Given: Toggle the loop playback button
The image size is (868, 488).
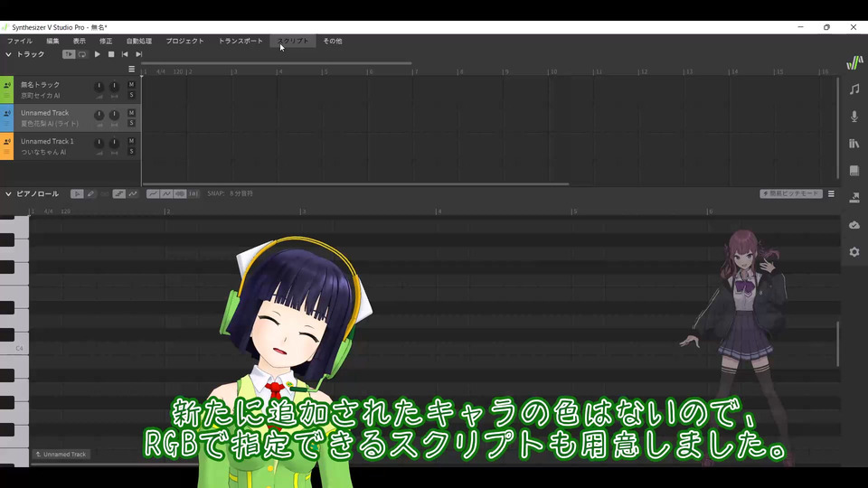Looking at the screenshot, I should (x=82, y=54).
